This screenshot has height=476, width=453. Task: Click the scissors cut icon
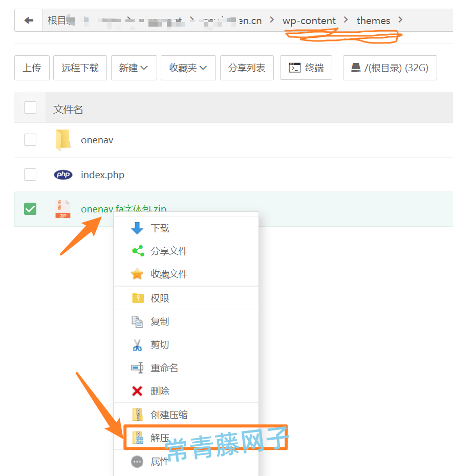[x=137, y=345]
